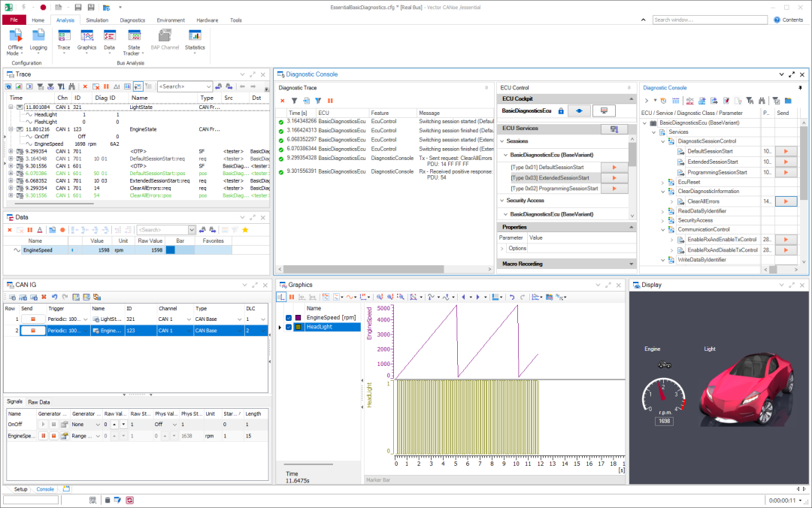This screenshot has height=508, width=812.
Task: Click the ECU Cockpit connect button
Action: (579, 110)
